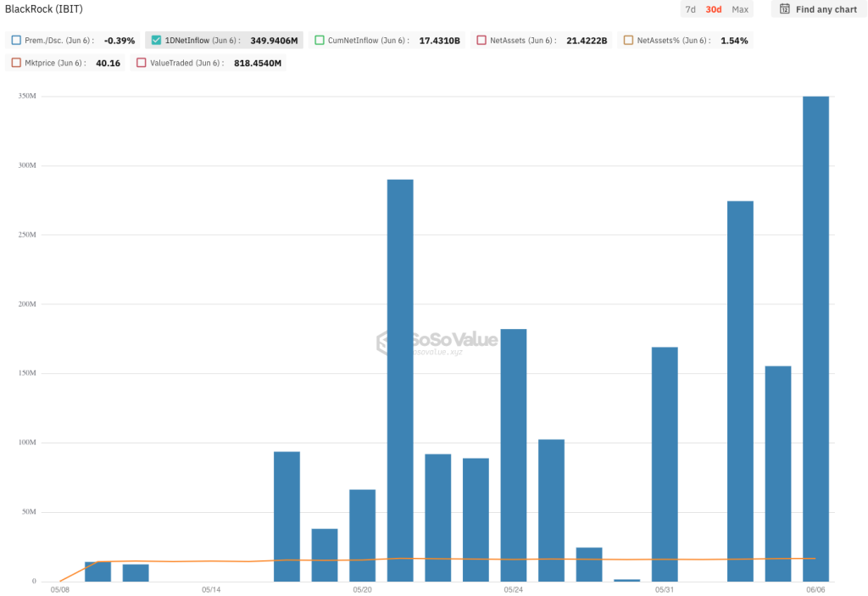This screenshot has width=868, height=596.
Task: Open the Find any chart button
Action: (x=818, y=8)
